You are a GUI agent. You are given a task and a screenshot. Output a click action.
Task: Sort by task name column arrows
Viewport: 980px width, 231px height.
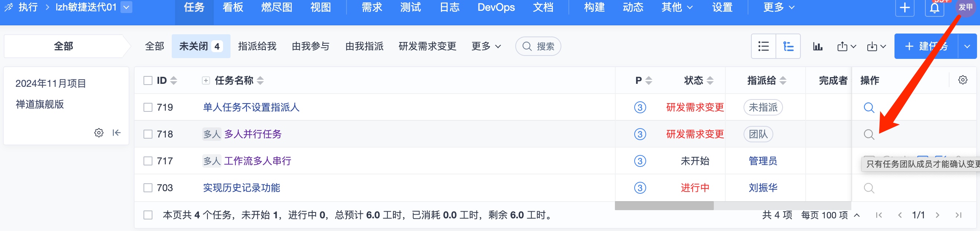260,80
